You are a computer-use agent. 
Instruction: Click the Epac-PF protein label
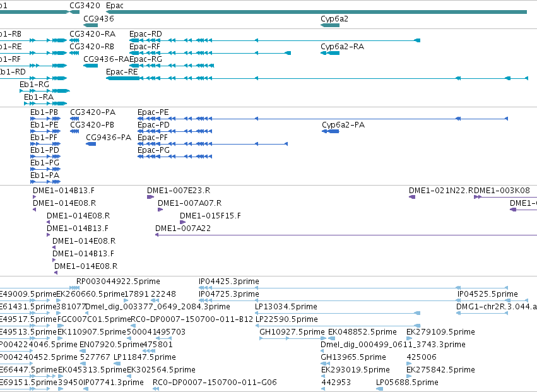[153, 138]
